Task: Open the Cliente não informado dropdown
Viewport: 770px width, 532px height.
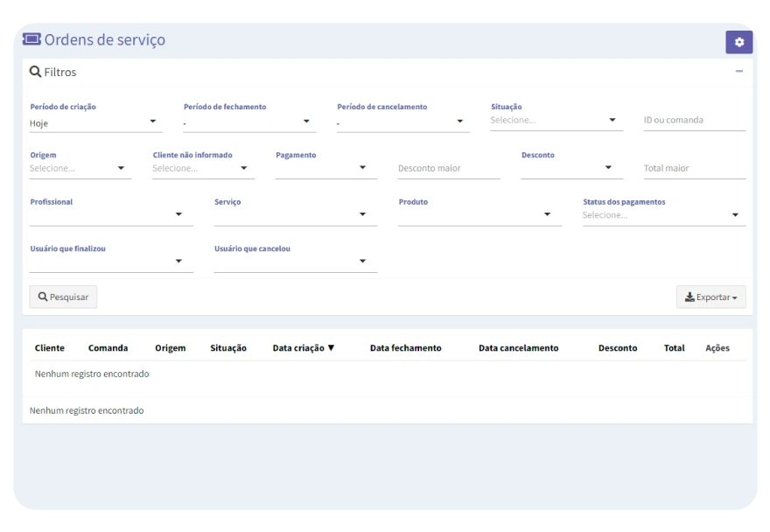Action: pyautogui.click(x=203, y=168)
